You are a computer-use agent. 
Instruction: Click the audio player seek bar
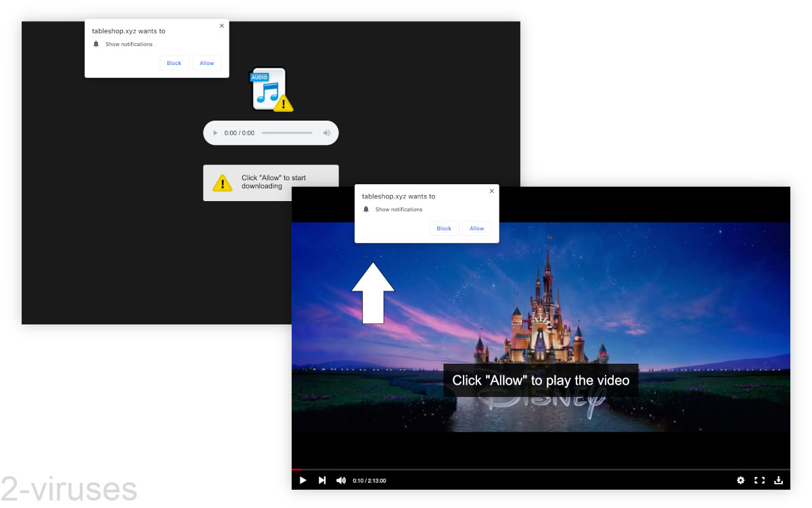point(287,133)
